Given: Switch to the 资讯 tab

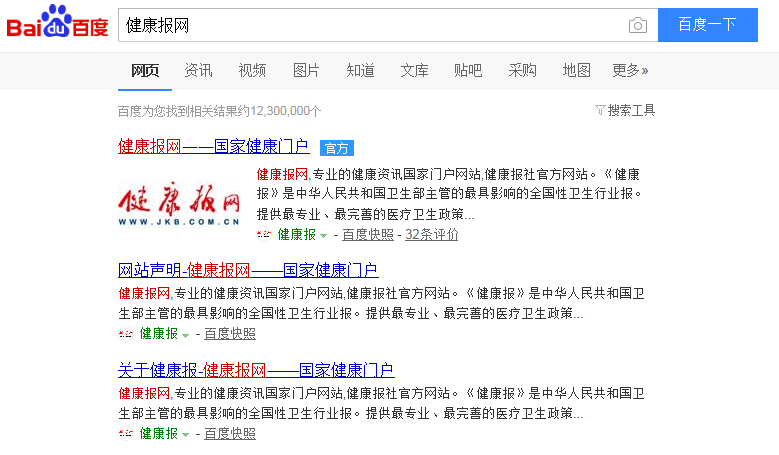Looking at the screenshot, I should point(198,71).
